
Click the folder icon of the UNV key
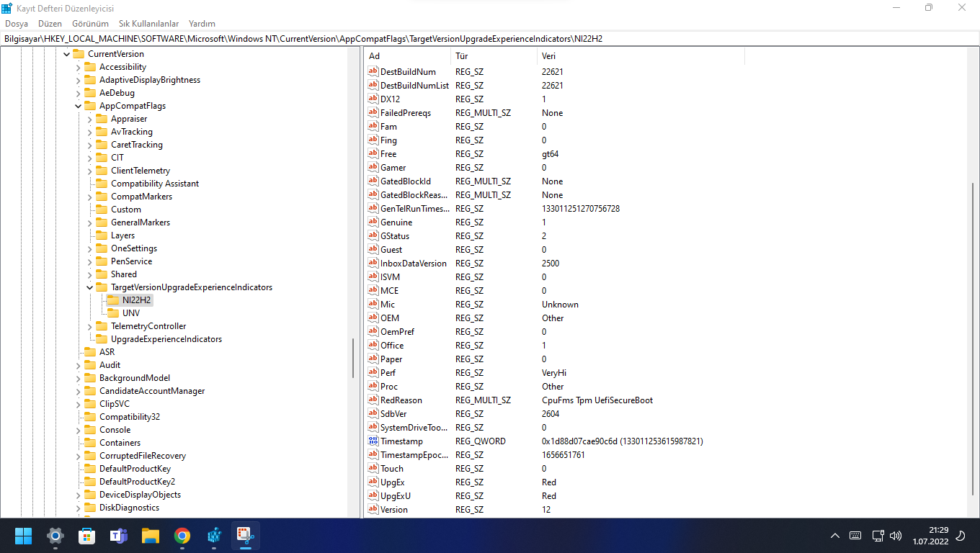pyautogui.click(x=113, y=313)
